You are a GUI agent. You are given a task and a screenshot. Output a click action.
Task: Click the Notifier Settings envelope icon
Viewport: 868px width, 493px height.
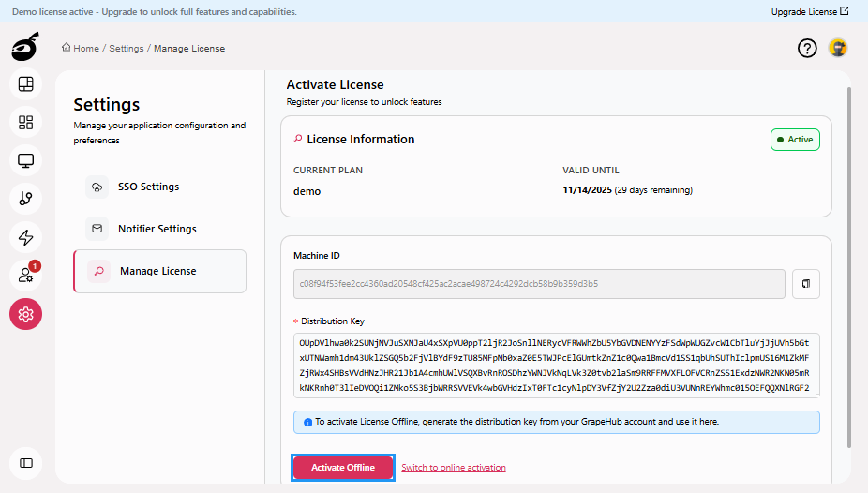point(97,229)
